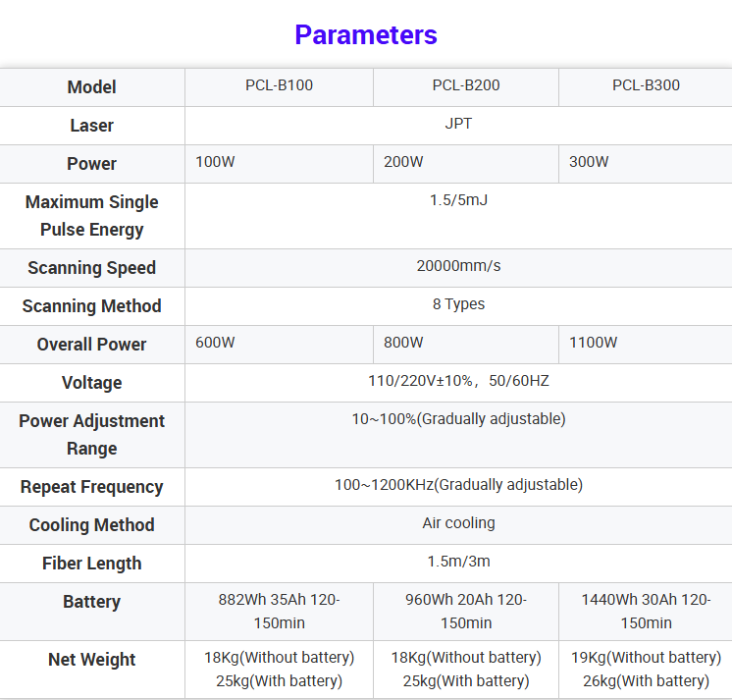Click the 1100W overall power cell

click(594, 343)
